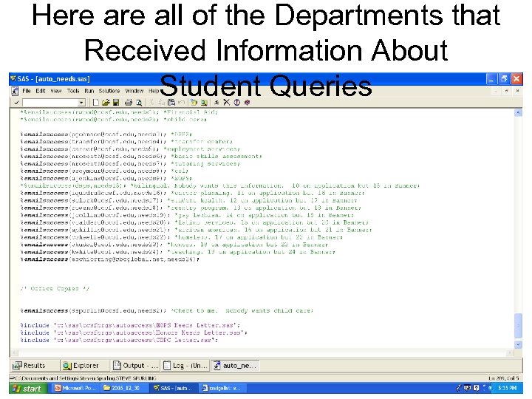
Task: Open Print Preview from the toolbar
Action: [139, 103]
